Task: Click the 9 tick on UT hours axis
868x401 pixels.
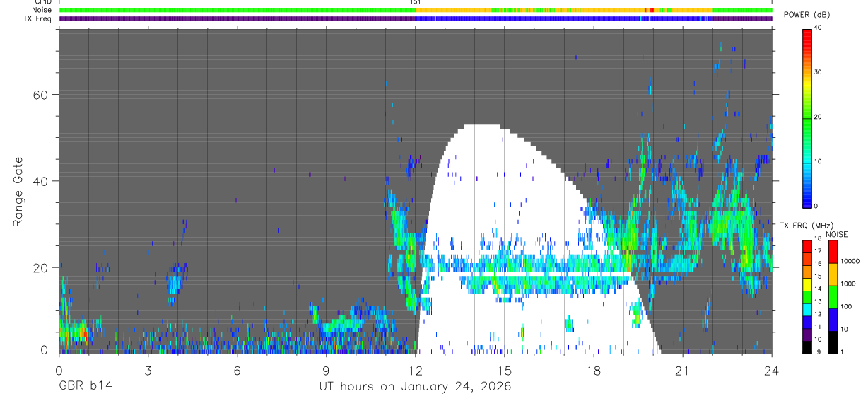Action: click(x=326, y=370)
